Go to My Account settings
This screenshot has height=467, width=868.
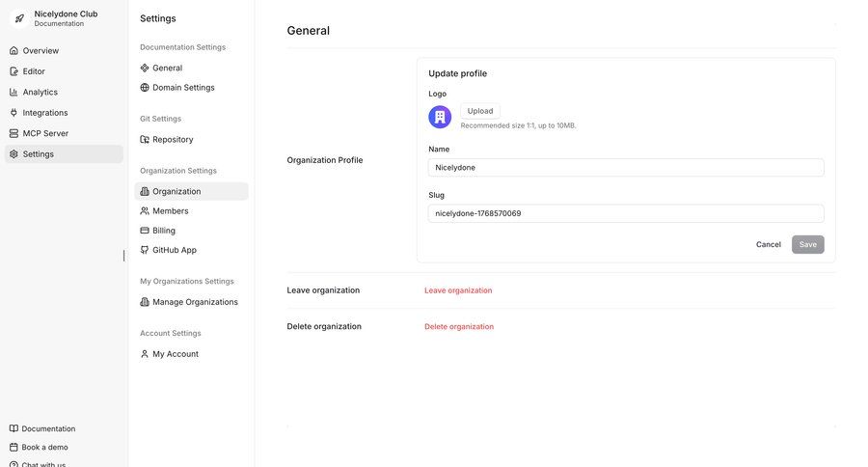click(x=175, y=354)
